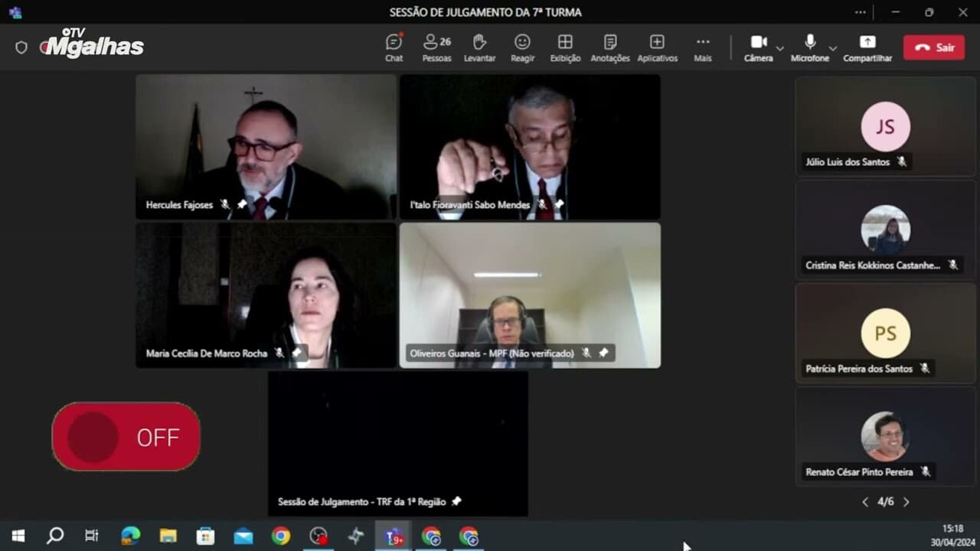Open the Exibição view options
Screen dimensions: 980x551
[x=565, y=47]
